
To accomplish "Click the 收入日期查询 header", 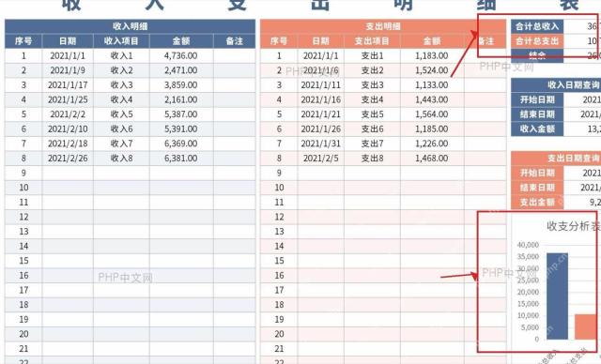I will click(556, 85).
